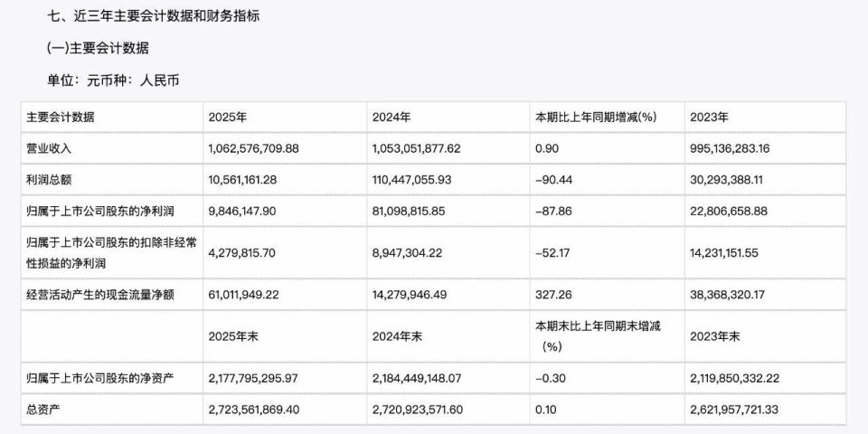Select the 2023年 column header
The width and height of the screenshot is (868, 434).
click(x=709, y=117)
